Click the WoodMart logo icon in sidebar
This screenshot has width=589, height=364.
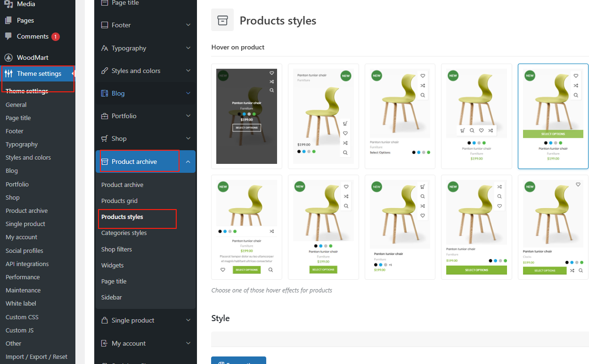tap(8, 57)
